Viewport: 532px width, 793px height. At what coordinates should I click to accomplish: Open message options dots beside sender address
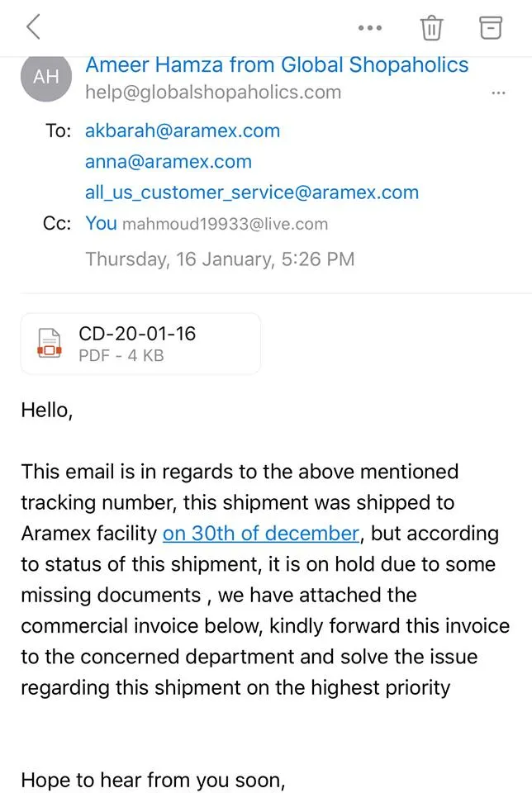tap(498, 93)
